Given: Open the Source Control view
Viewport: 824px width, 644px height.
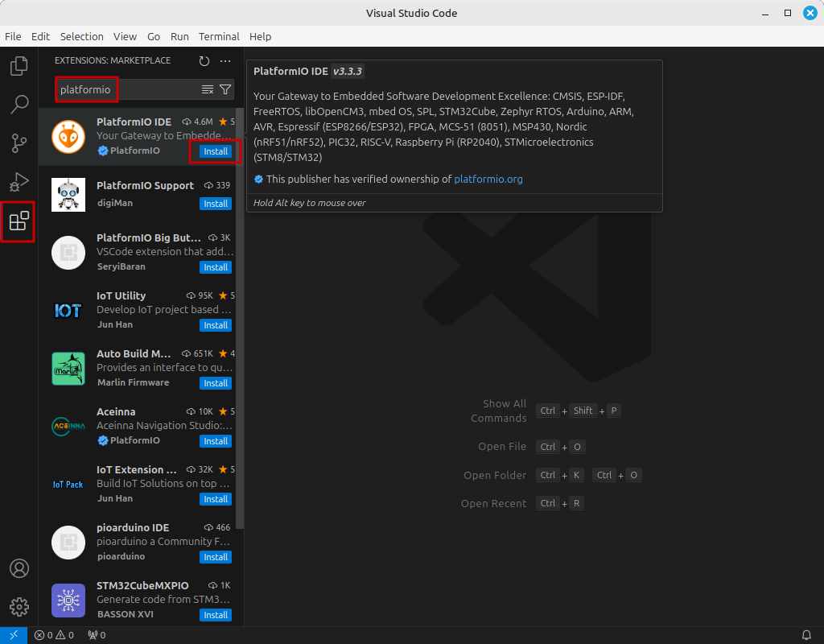Looking at the screenshot, I should [19, 143].
